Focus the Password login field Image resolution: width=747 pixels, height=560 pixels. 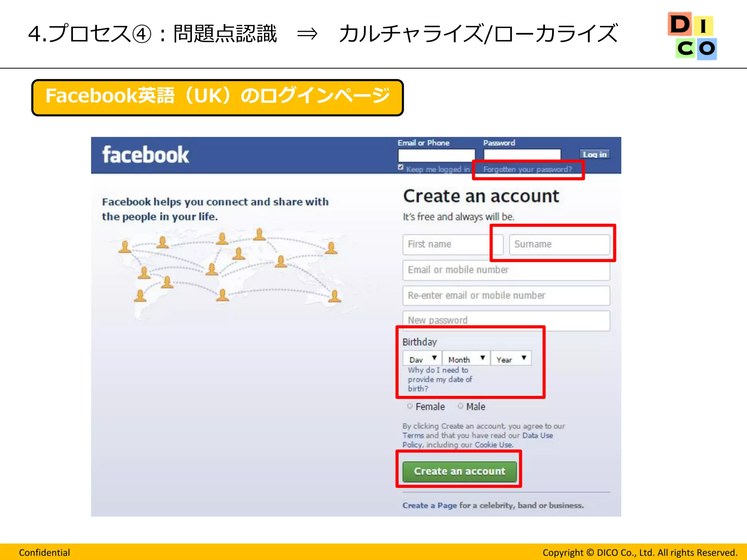(522, 155)
